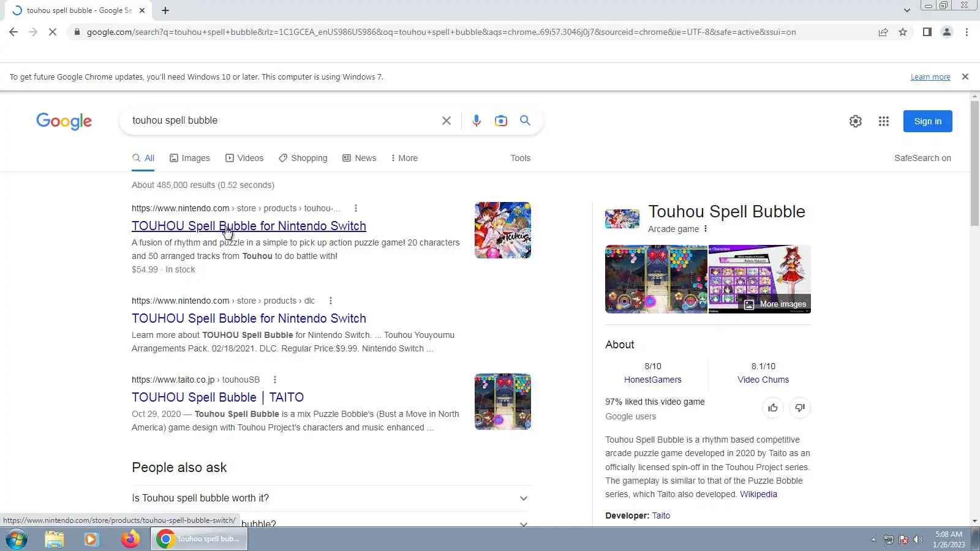
Task: Open TOUHOU Spell Bubble | TAITO link
Action: point(218,397)
